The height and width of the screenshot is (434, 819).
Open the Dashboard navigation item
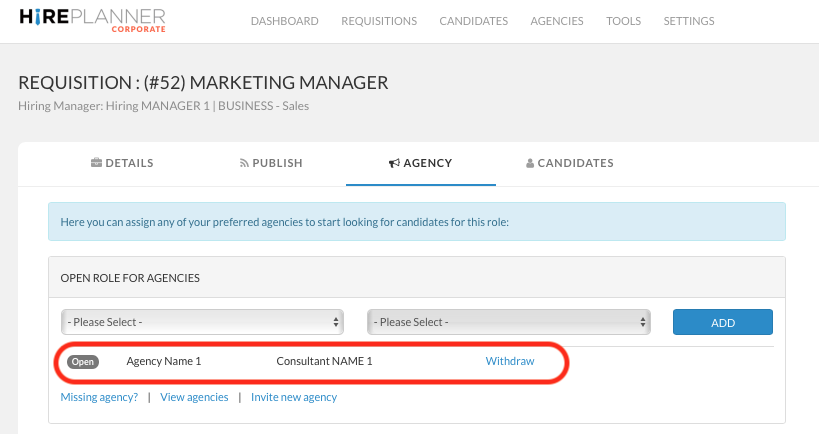tap(284, 21)
